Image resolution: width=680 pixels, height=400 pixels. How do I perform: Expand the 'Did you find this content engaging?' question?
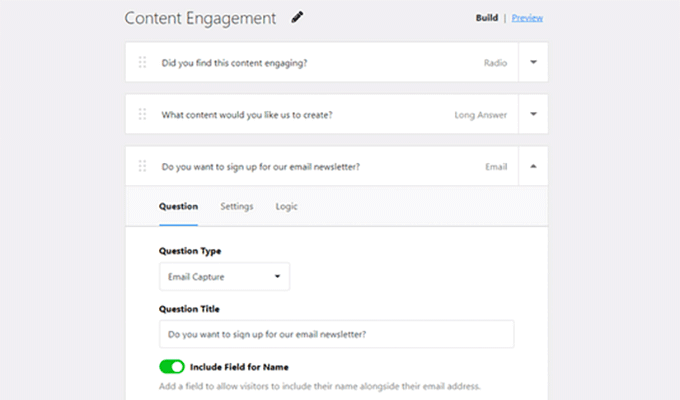[533, 62]
